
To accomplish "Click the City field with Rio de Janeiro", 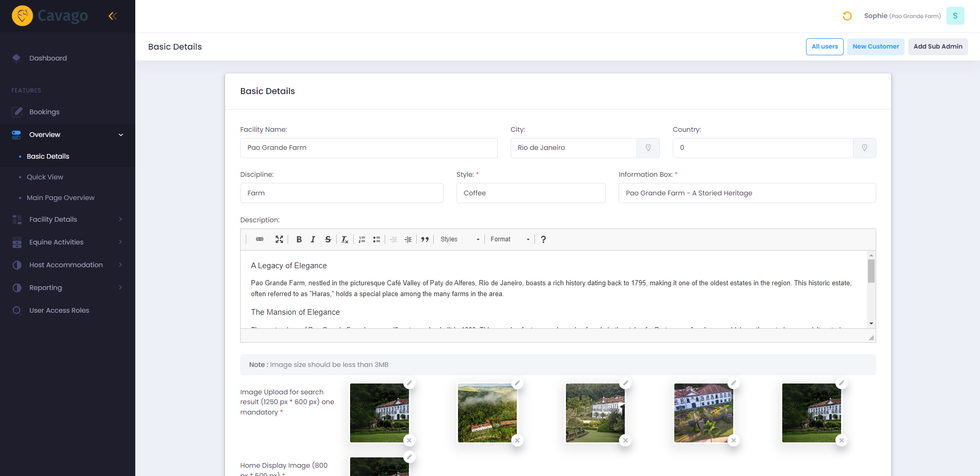I will click(x=574, y=148).
